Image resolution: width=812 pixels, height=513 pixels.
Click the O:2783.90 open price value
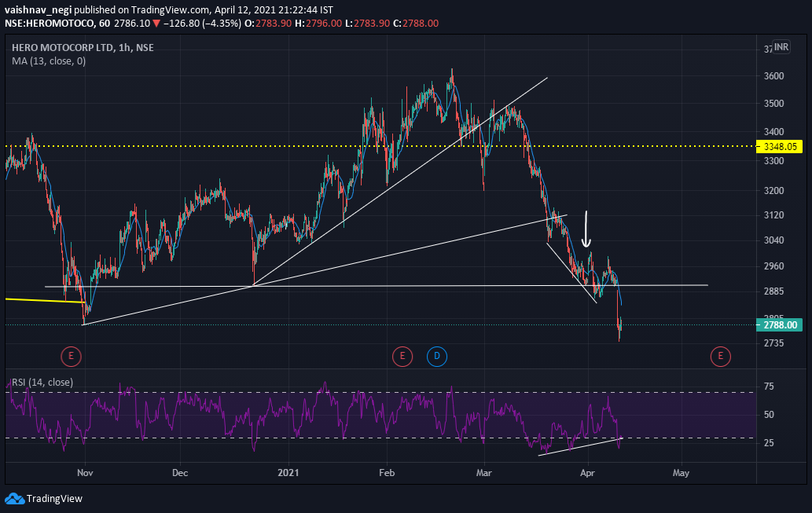(x=268, y=24)
